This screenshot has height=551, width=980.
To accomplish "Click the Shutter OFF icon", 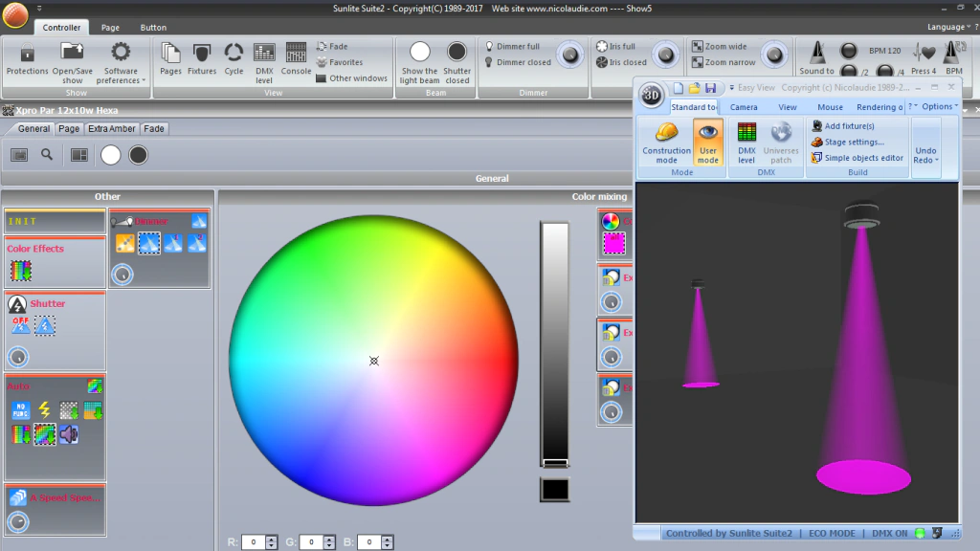I will coord(21,325).
